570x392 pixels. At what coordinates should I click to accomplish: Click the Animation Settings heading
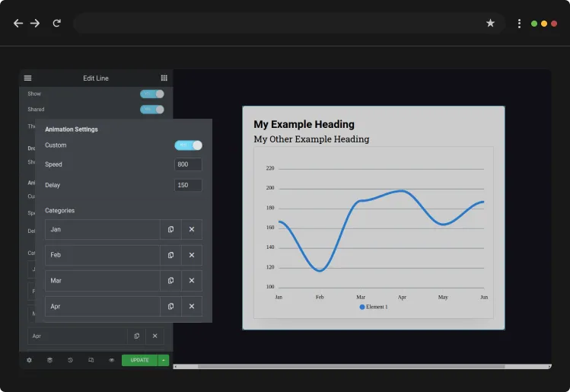coord(72,129)
